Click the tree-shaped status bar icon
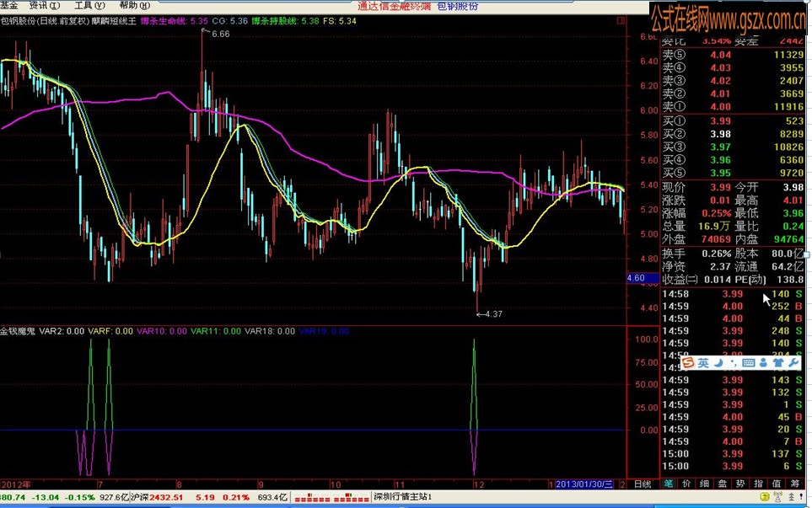Screen dimensions: 812x508 (791, 496)
